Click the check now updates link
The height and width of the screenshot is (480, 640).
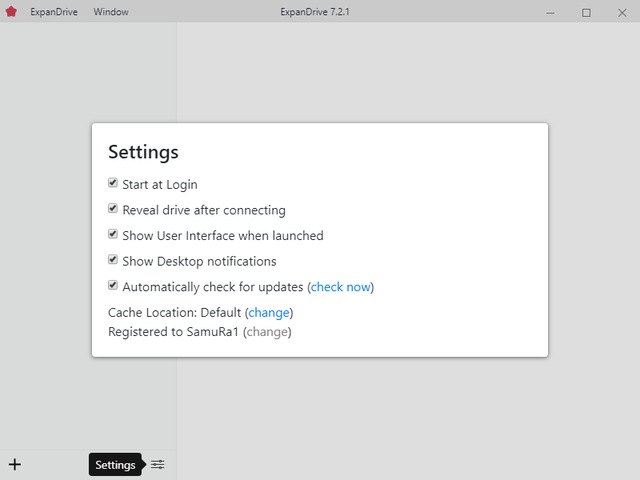(340, 287)
